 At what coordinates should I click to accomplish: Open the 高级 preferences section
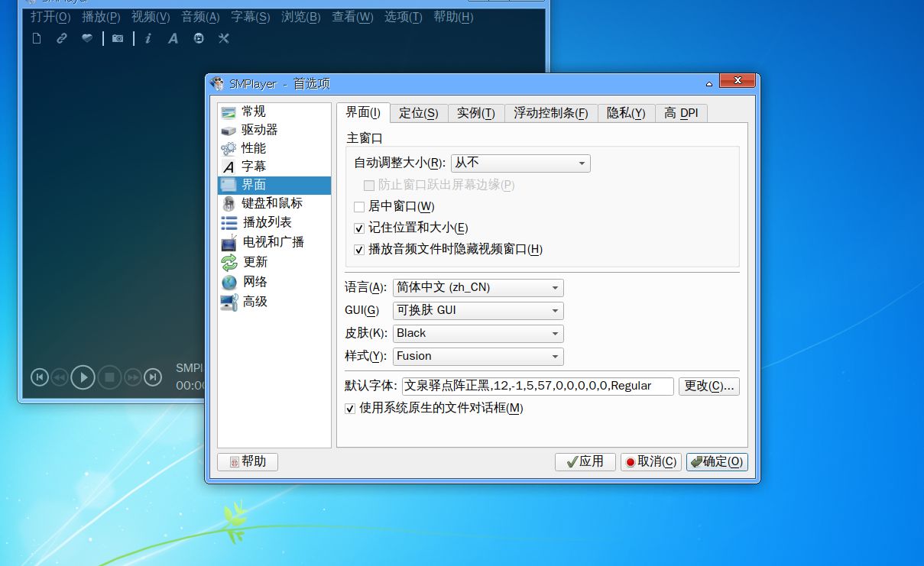pyautogui.click(x=274, y=302)
